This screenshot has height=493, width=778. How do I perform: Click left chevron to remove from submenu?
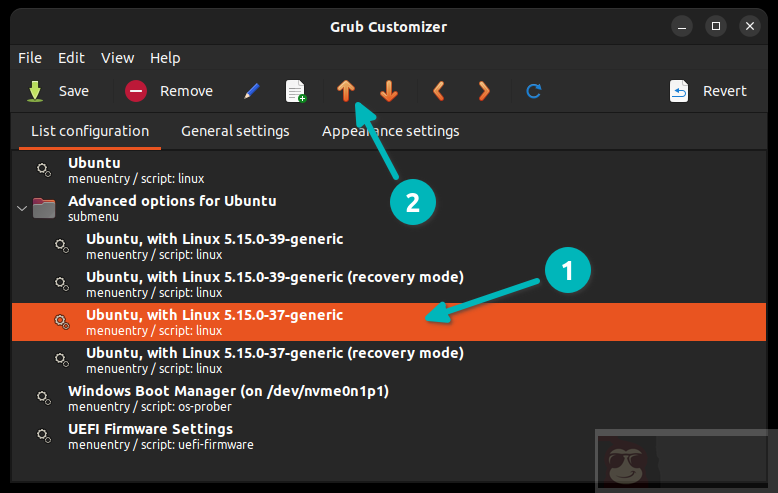[x=439, y=91]
